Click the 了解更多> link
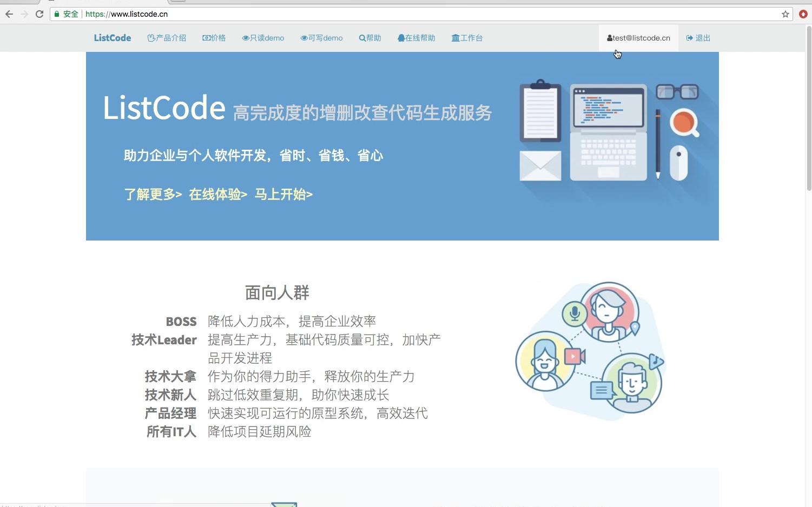 tap(153, 195)
